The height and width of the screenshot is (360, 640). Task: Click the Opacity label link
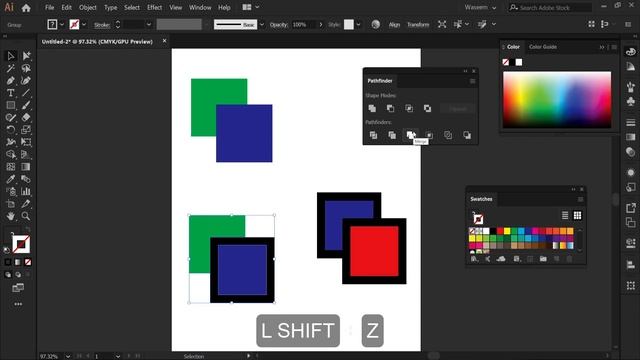tap(279, 24)
